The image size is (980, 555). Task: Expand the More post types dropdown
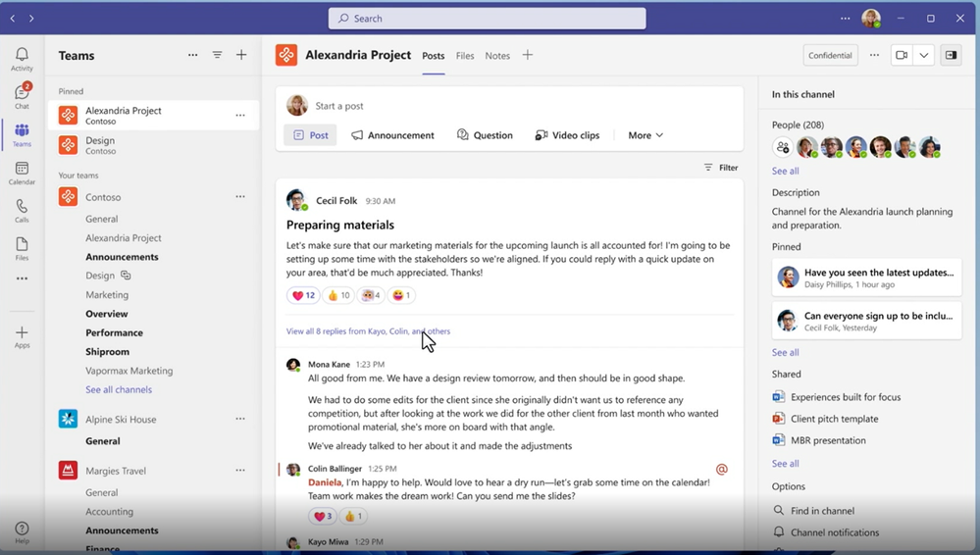tap(645, 135)
